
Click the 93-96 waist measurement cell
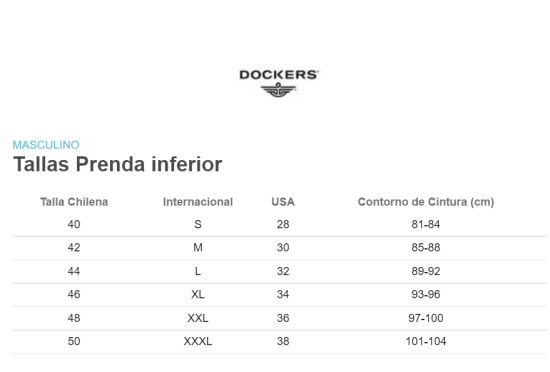click(426, 294)
